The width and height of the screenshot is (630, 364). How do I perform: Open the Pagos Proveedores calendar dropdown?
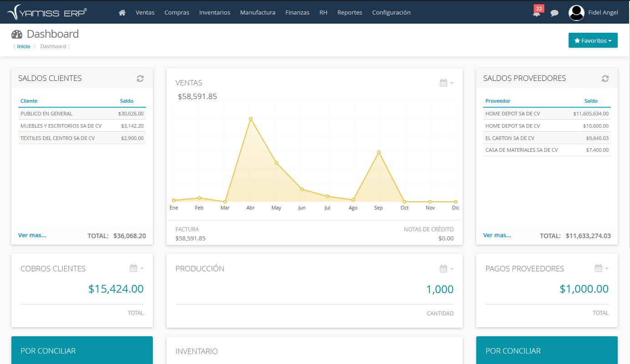pos(601,269)
